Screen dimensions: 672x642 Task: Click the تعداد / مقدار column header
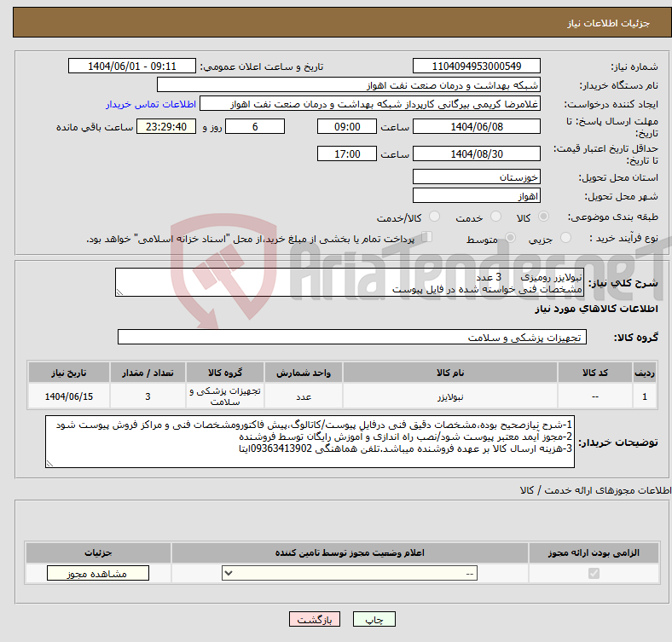(x=148, y=373)
